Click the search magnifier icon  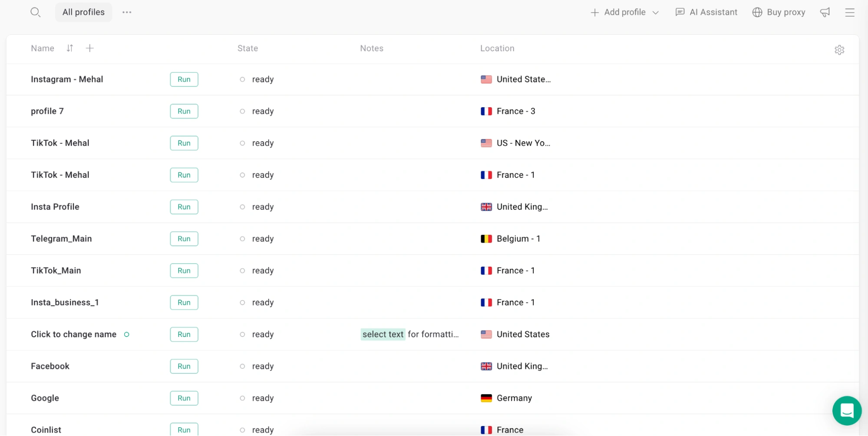click(x=35, y=12)
